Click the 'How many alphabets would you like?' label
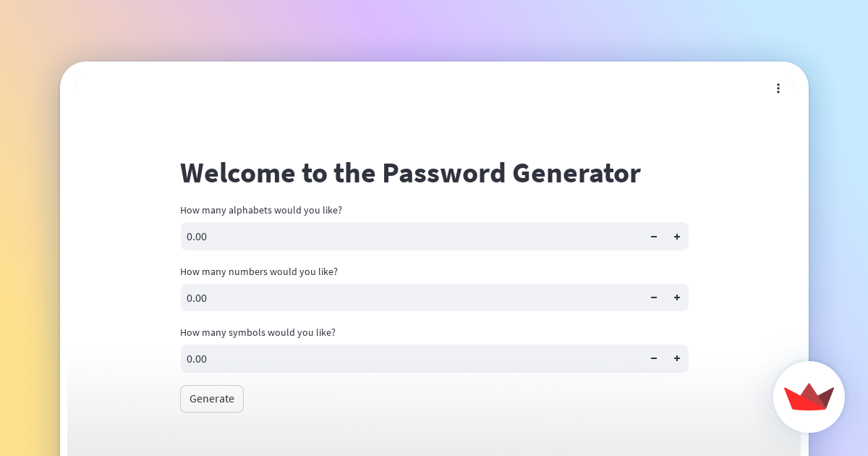This screenshot has height=456, width=868. (x=261, y=210)
